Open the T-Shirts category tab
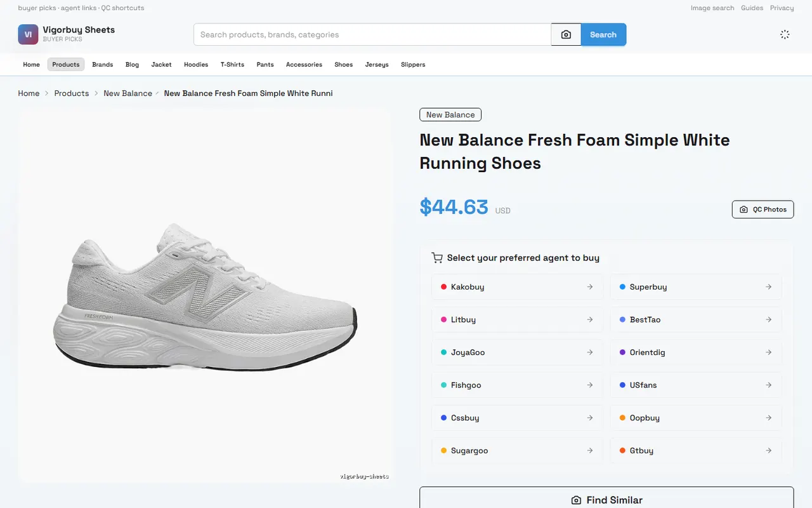The width and height of the screenshot is (812, 508). coord(232,65)
